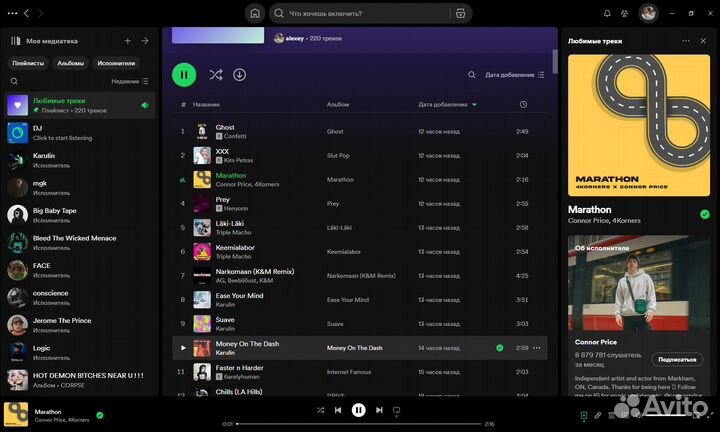
Task: Open Connor Price, 4Korners under panel title
Action: point(604,220)
